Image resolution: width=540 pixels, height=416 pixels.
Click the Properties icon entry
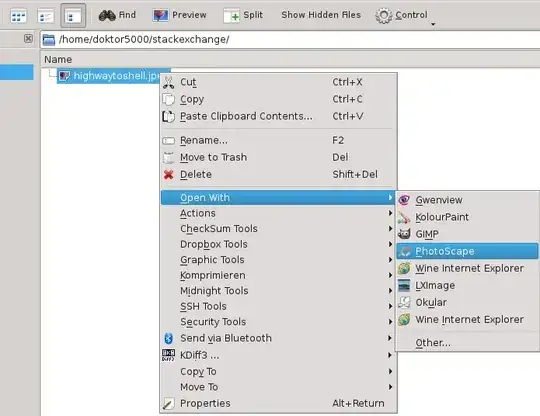[168, 403]
